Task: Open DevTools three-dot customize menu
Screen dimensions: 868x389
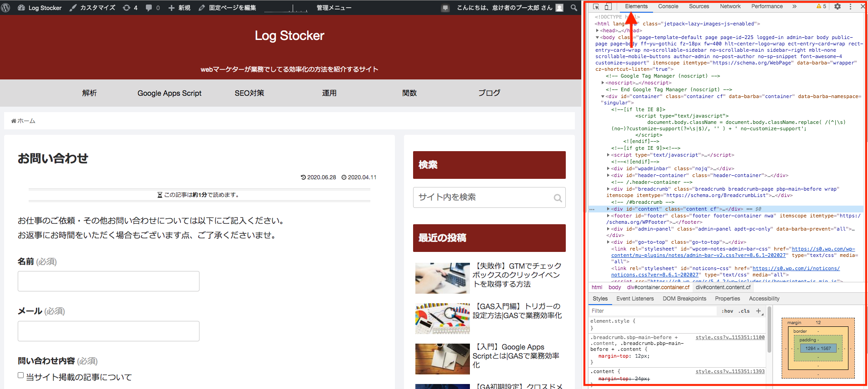Action: (850, 7)
